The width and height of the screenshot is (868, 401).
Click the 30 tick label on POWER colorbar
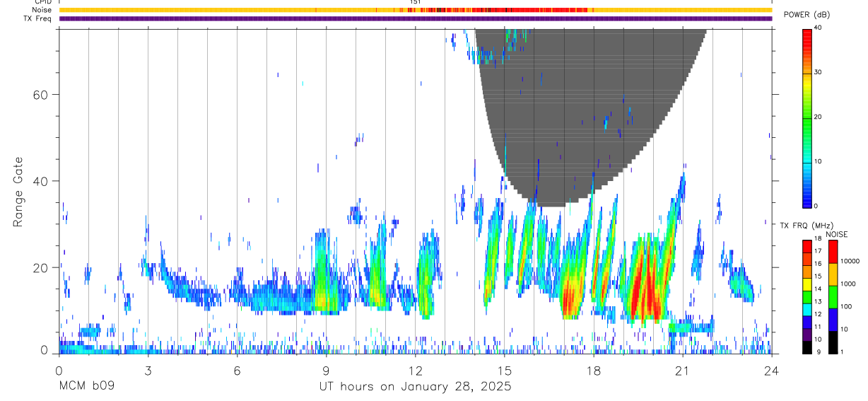click(818, 72)
